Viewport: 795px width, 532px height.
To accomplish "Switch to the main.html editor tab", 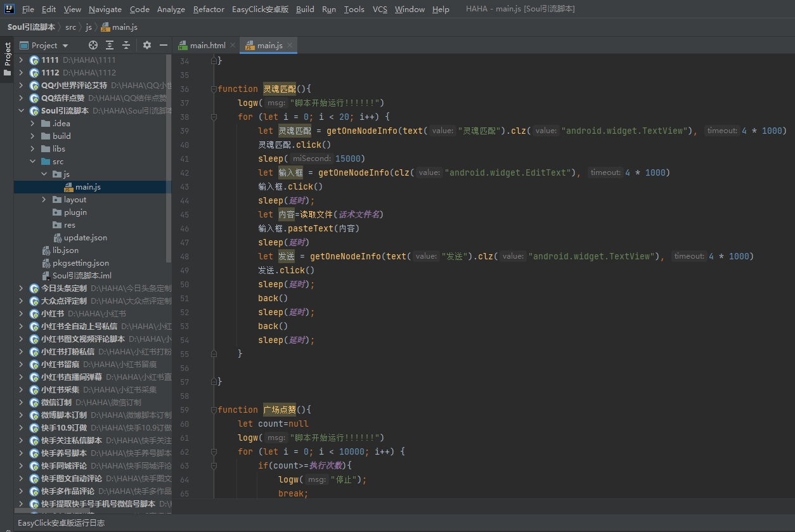I will 207,45.
